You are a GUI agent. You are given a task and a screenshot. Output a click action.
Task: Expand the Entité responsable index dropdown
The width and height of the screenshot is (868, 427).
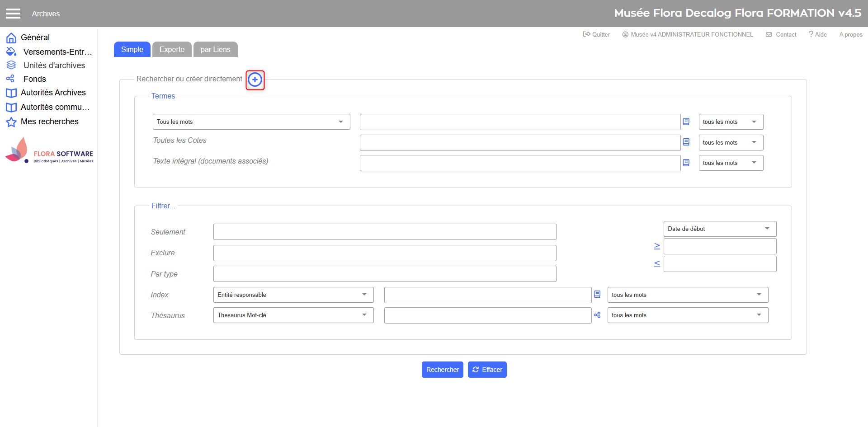(x=293, y=295)
